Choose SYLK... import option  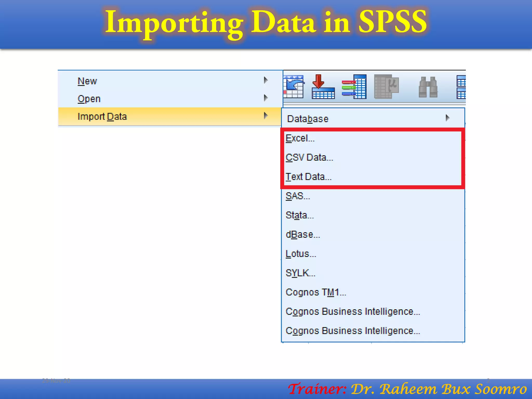300,273
